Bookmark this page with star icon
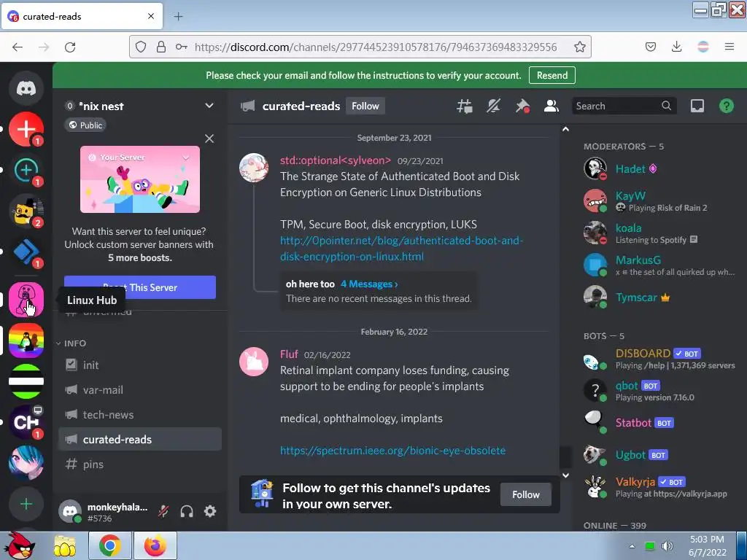The width and height of the screenshot is (747, 560). pos(580,47)
